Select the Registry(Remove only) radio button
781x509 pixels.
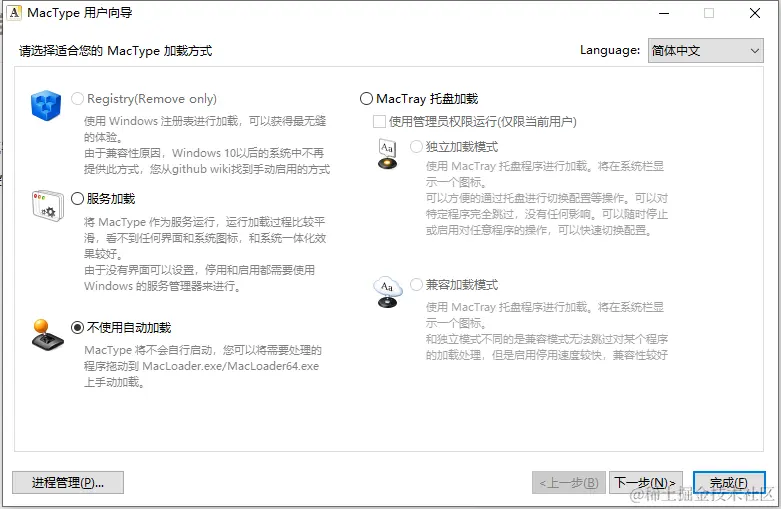77,99
